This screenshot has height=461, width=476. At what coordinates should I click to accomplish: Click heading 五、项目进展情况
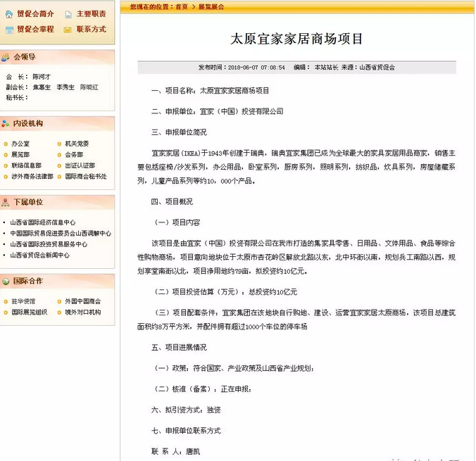[x=179, y=347]
